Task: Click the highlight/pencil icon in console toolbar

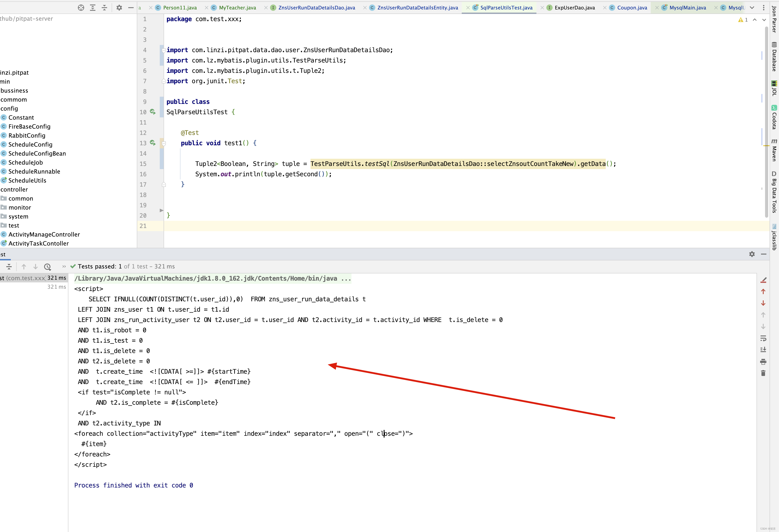Action: pos(763,280)
